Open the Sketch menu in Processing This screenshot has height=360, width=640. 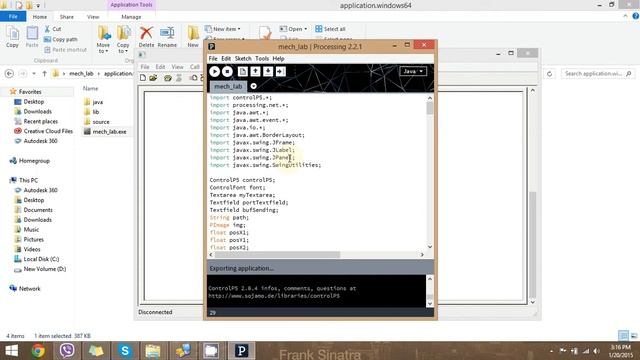[243, 58]
